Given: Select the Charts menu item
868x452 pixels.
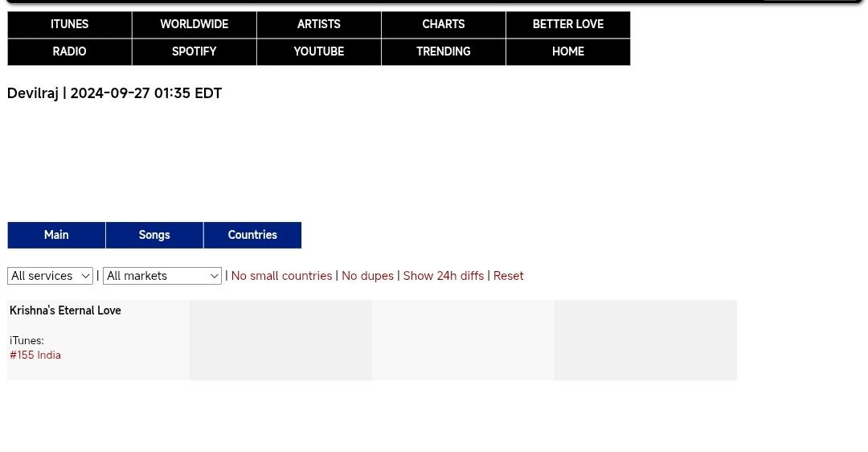Looking at the screenshot, I should 443,25.
